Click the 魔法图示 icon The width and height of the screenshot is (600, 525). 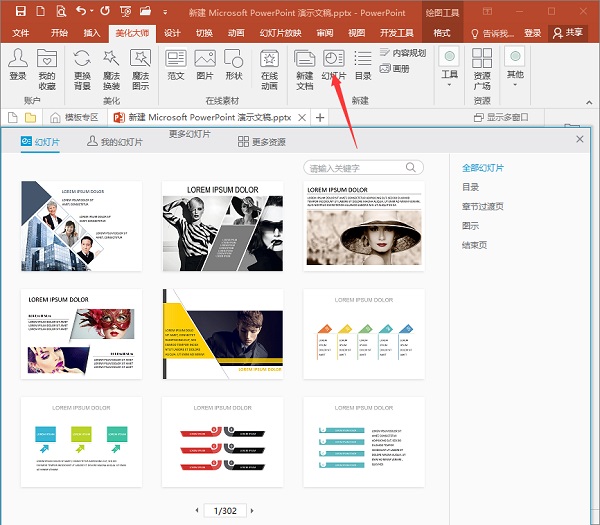(x=140, y=69)
